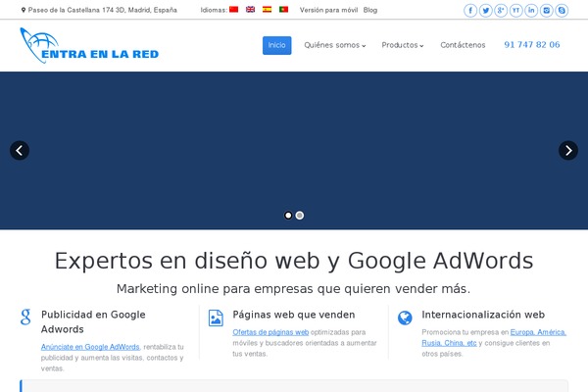Viewport: 588px width, 392px height.
Task: Go to previous slide with left arrow
Action: coord(20,150)
